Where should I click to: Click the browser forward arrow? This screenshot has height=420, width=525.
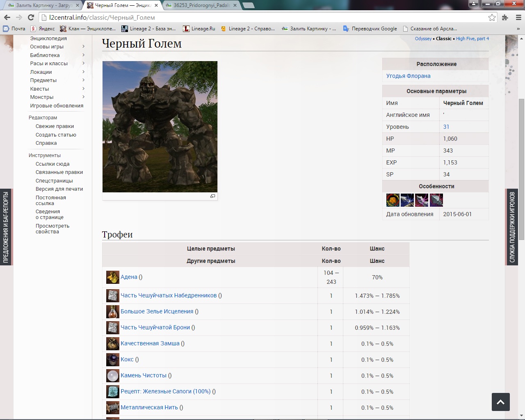tap(19, 17)
